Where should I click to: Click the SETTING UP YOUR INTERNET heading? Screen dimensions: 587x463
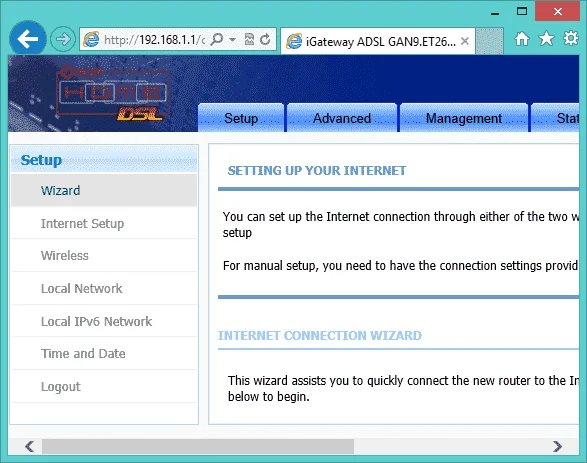pos(317,171)
